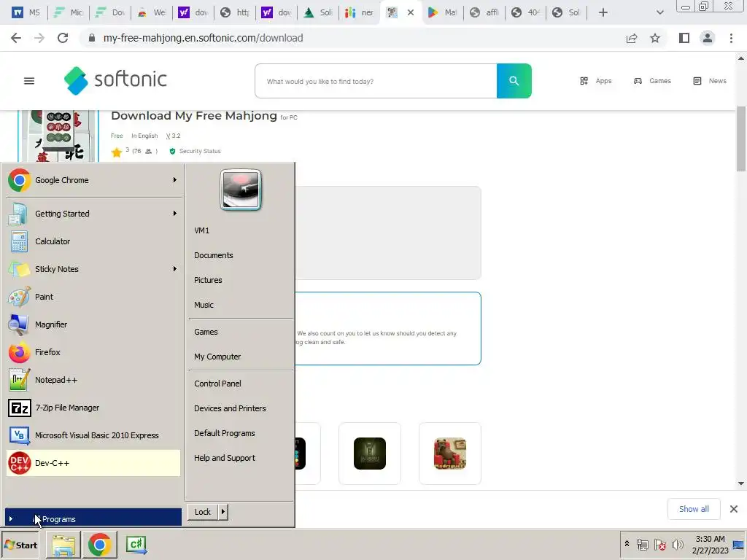Open Softonic Apps link

pyautogui.click(x=595, y=81)
